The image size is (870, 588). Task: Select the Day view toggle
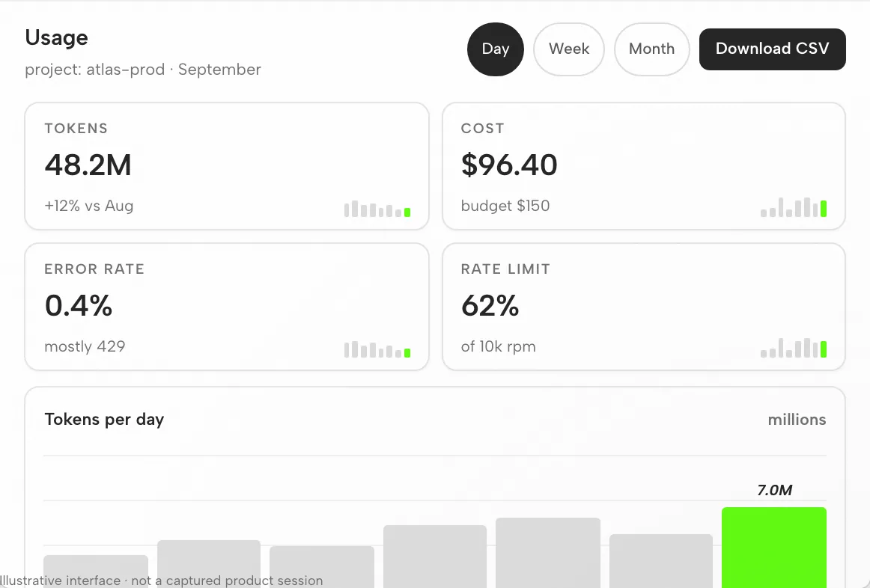coord(496,49)
